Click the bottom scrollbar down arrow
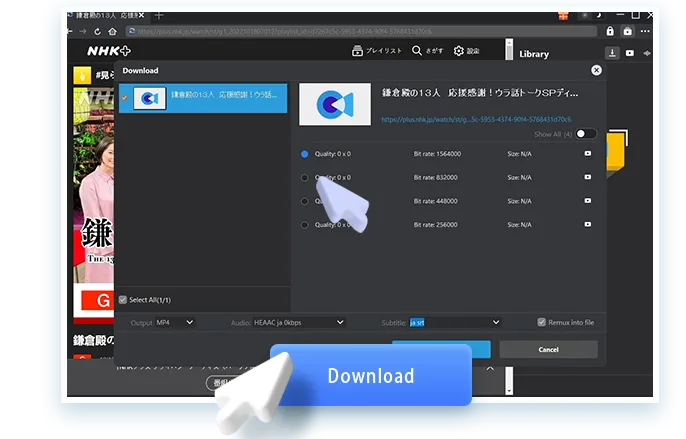The image size is (686, 439). click(x=509, y=390)
